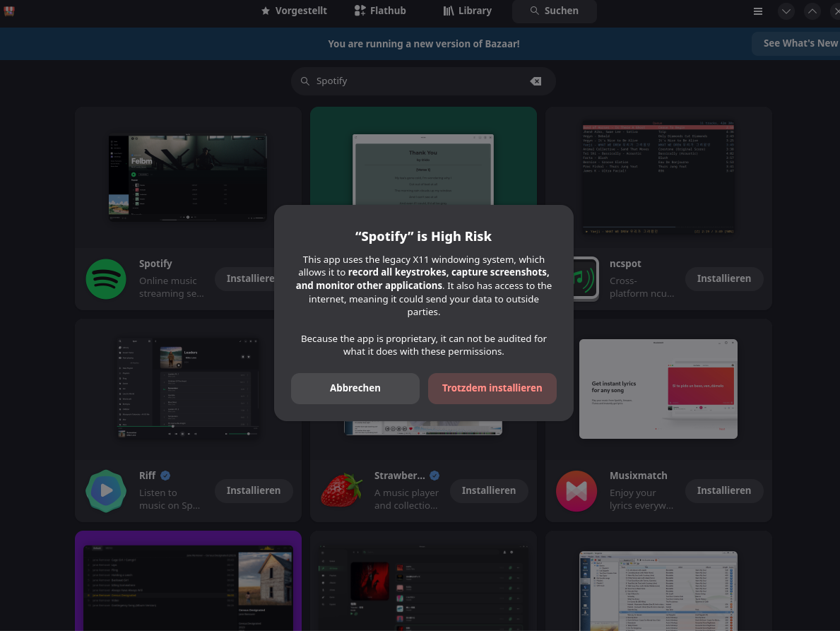The height and width of the screenshot is (631, 840).
Task: Click the Musixmatch pink logo icon
Action: point(576,491)
